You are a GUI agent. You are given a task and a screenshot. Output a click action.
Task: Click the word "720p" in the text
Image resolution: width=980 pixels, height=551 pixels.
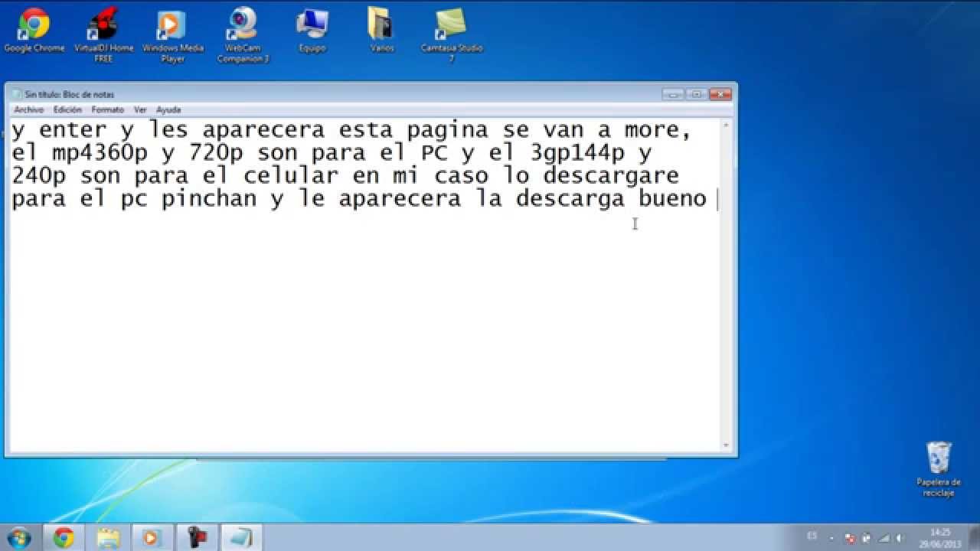(216, 153)
